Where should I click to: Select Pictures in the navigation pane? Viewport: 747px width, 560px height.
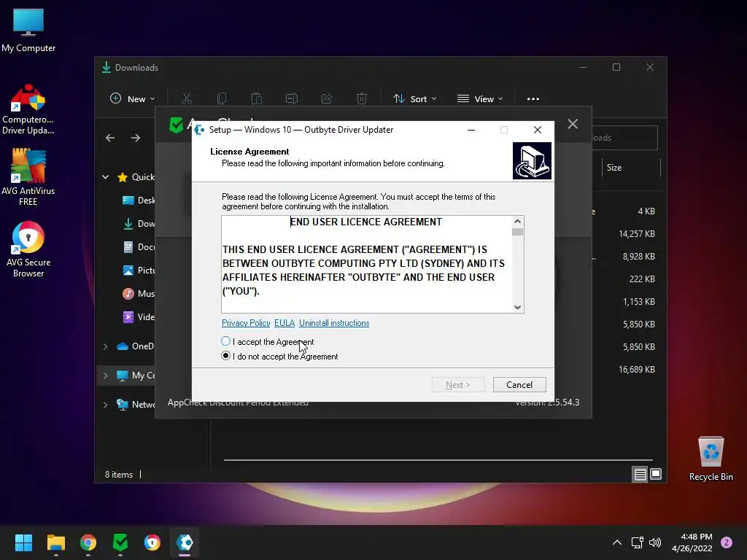click(138, 271)
